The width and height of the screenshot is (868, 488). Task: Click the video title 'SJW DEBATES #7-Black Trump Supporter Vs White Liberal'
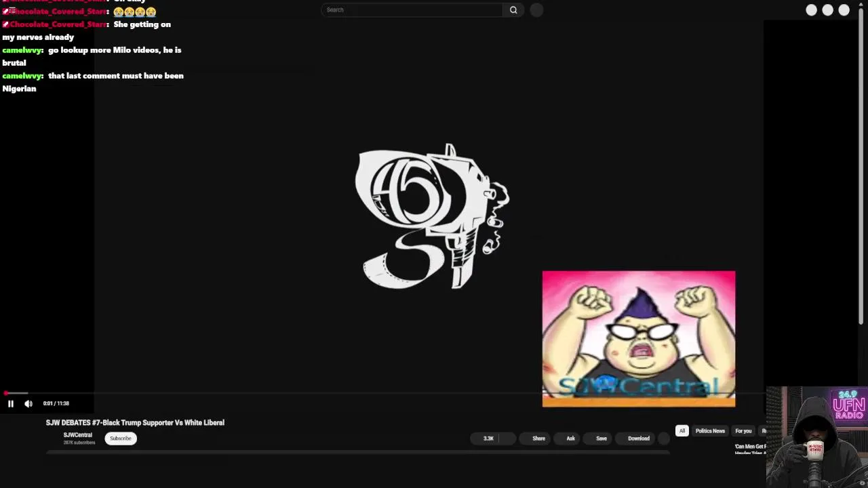click(x=135, y=422)
